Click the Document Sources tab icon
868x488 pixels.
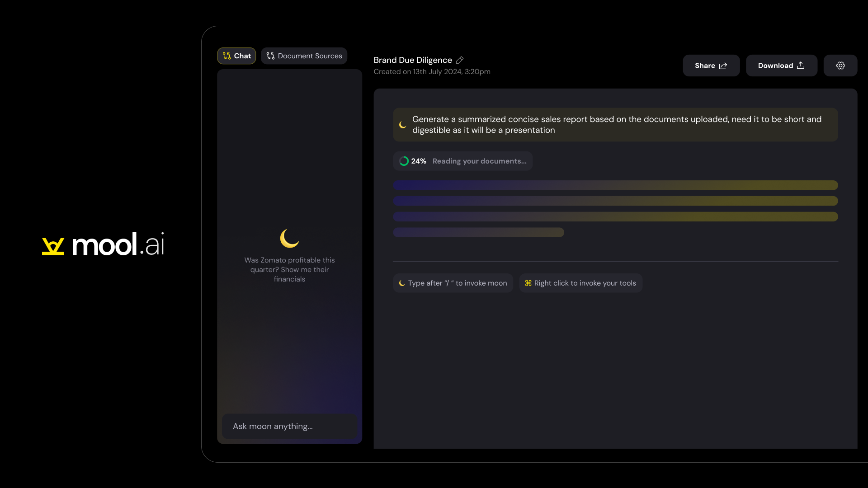pos(271,56)
